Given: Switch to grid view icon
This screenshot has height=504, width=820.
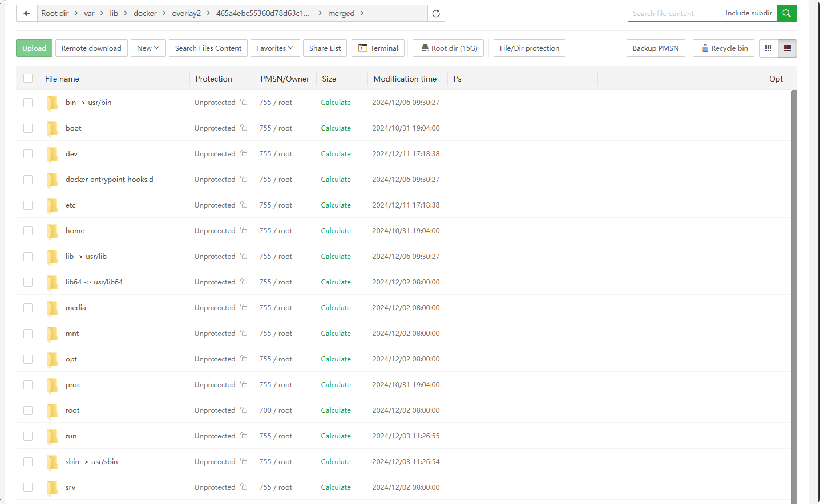Looking at the screenshot, I should [x=769, y=48].
